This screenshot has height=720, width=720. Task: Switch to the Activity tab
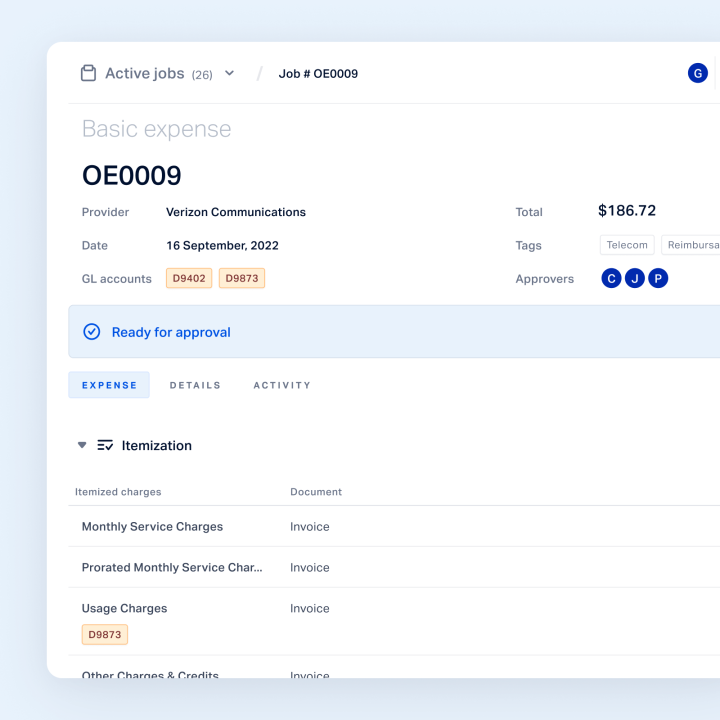coord(282,385)
